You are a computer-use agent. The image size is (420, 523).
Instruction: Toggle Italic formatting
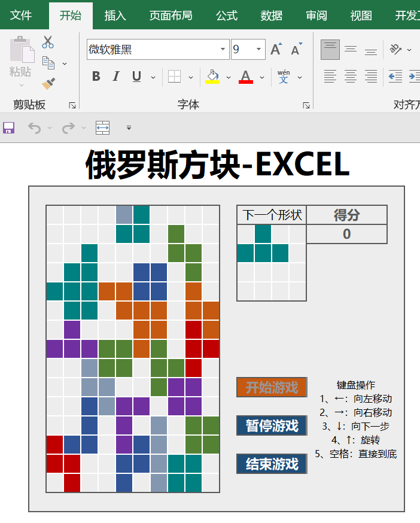coord(115,77)
